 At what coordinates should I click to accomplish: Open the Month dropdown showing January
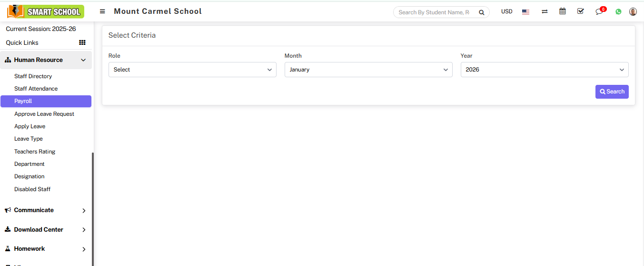(x=368, y=70)
